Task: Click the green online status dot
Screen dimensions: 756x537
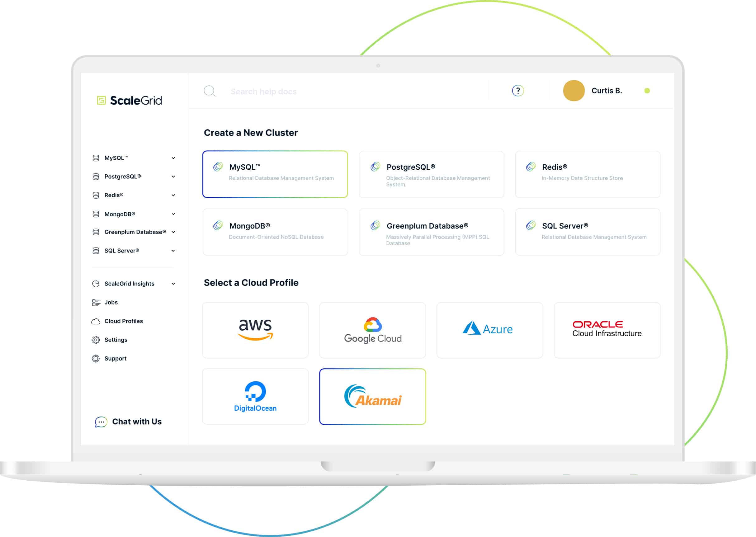Action: pos(647,91)
